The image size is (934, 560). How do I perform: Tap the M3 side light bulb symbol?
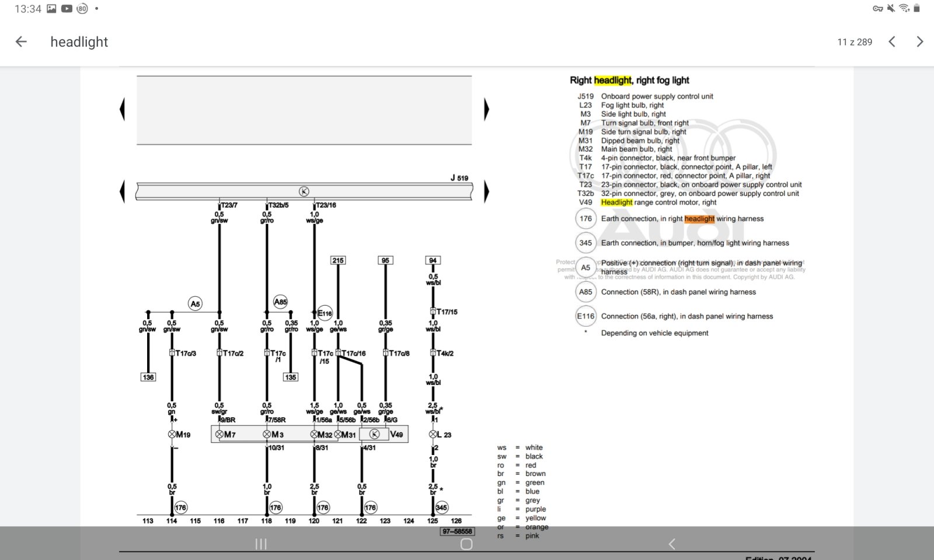point(267,435)
